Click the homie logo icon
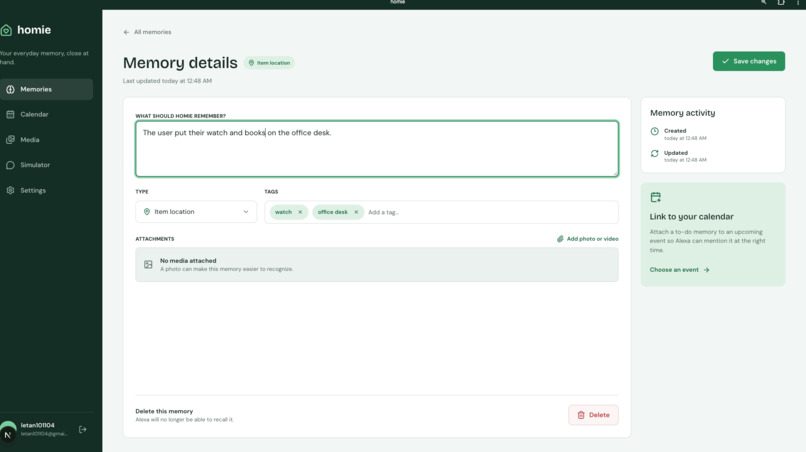 coord(6,30)
